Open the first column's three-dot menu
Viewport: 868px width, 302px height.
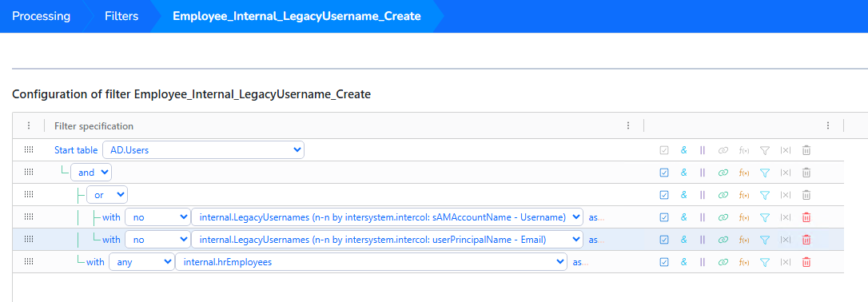(29, 125)
